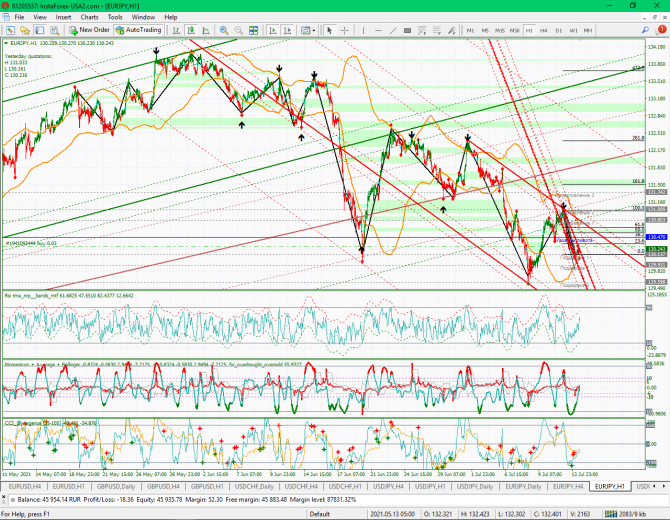
Task: Restore the inner chart window
Action: point(654,17)
